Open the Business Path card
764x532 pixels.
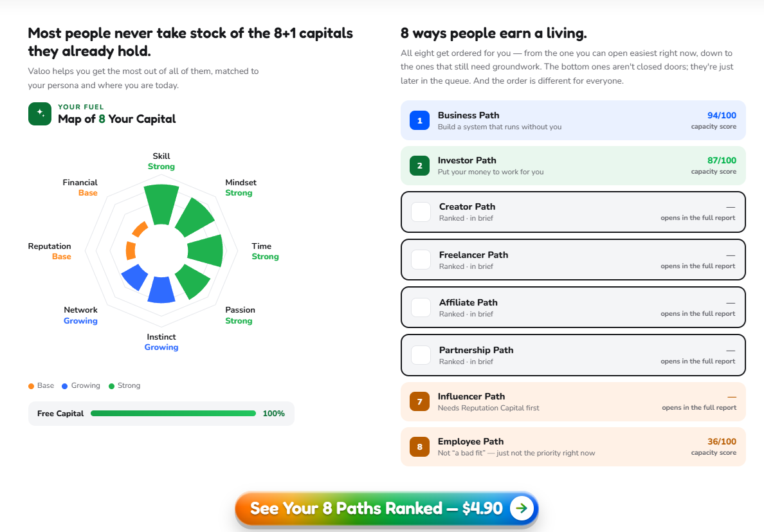coord(573,120)
